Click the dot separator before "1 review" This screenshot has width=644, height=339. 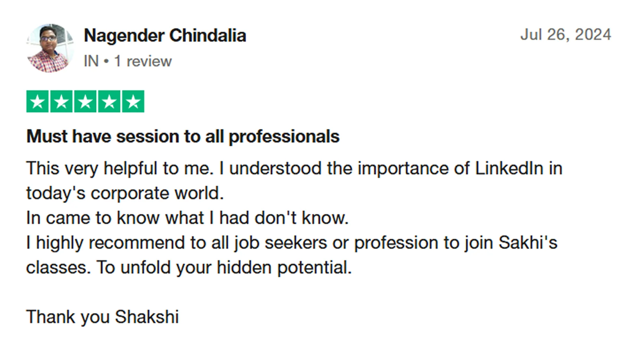pyautogui.click(x=107, y=61)
